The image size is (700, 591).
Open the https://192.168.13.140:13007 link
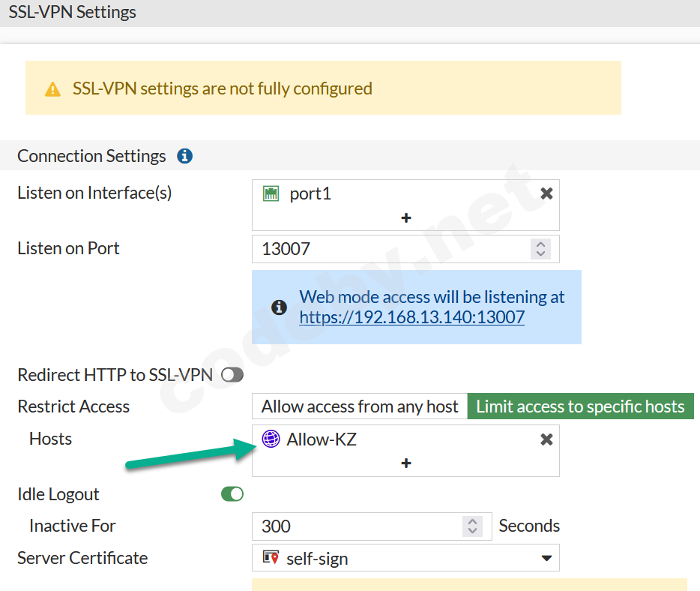[412, 317]
